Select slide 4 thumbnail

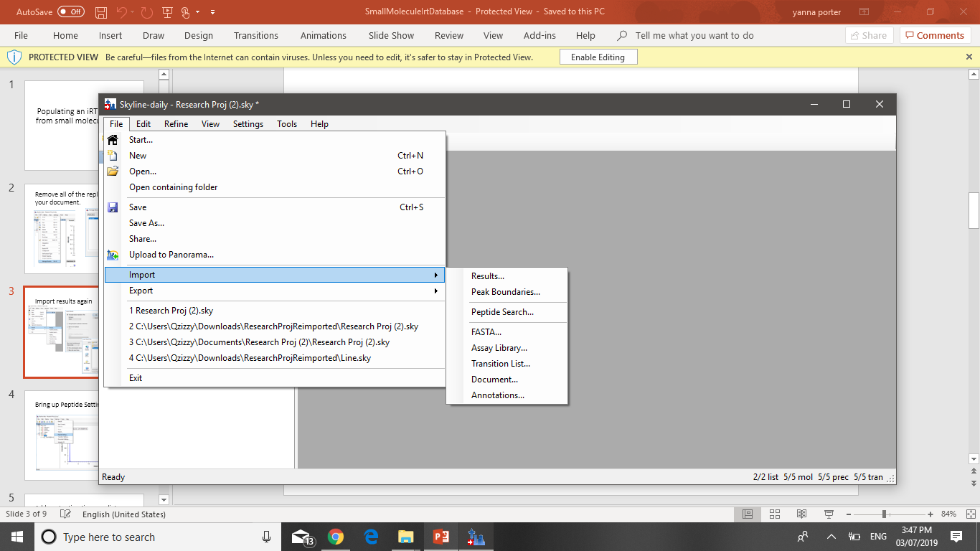(84, 435)
